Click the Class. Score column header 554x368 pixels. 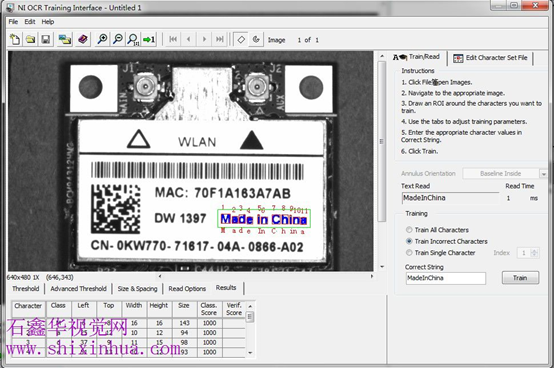point(209,309)
